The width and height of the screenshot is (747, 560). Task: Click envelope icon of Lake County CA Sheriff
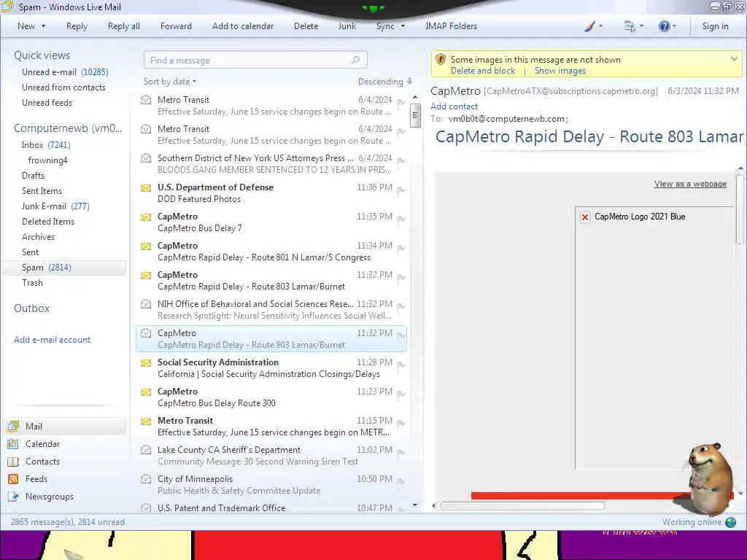[x=146, y=449]
